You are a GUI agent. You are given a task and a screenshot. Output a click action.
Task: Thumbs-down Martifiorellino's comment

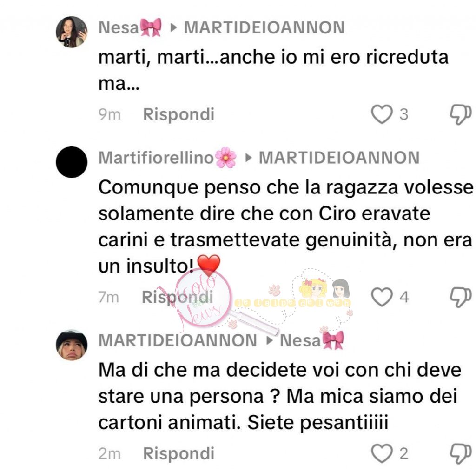point(460,297)
